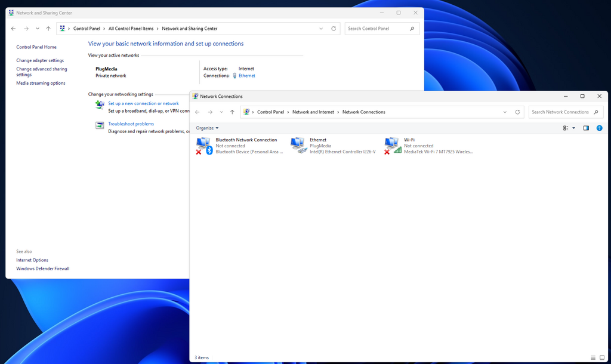Image resolution: width=611 pixels, height=364 pixels.
Task: Expand Network Connections address bar history dropdown
Action: (x=504, y=112)
